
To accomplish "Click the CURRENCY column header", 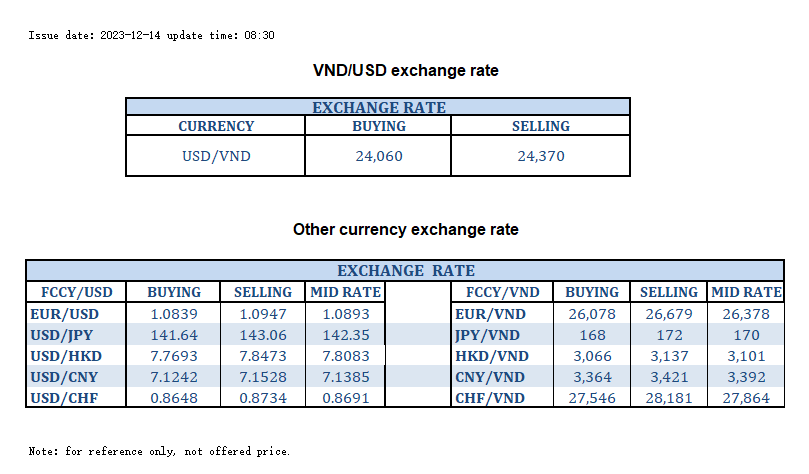I will click(x=216, y=127).
